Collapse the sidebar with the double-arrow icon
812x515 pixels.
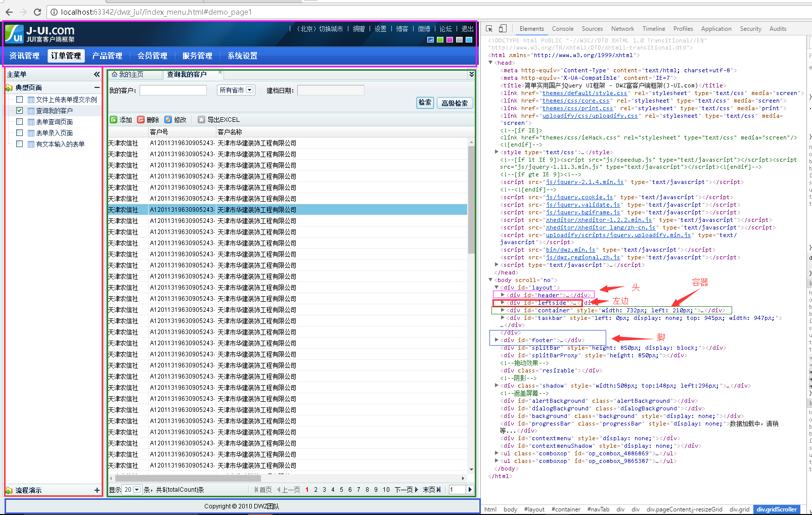[97, 74]
